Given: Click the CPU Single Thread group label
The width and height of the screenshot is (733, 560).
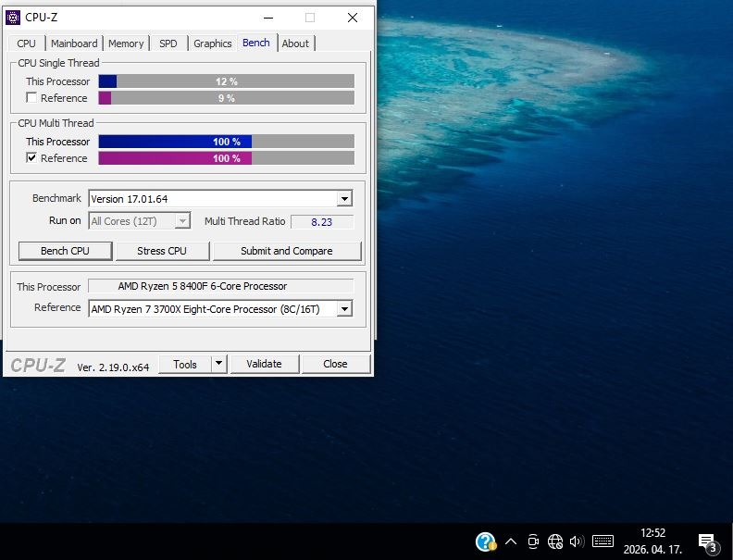Looking at the screenshot, I should [x=58, y=63].
